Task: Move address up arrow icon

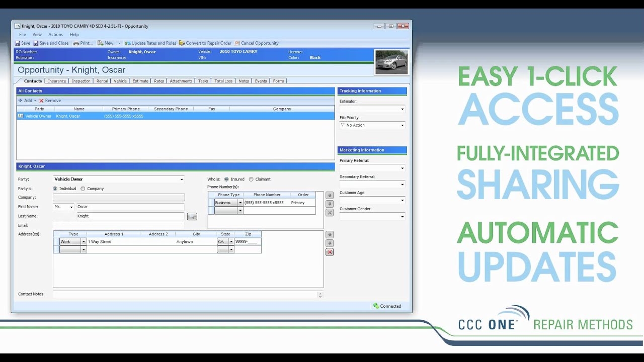Action: pyautogui.click(x=330, y=234)
